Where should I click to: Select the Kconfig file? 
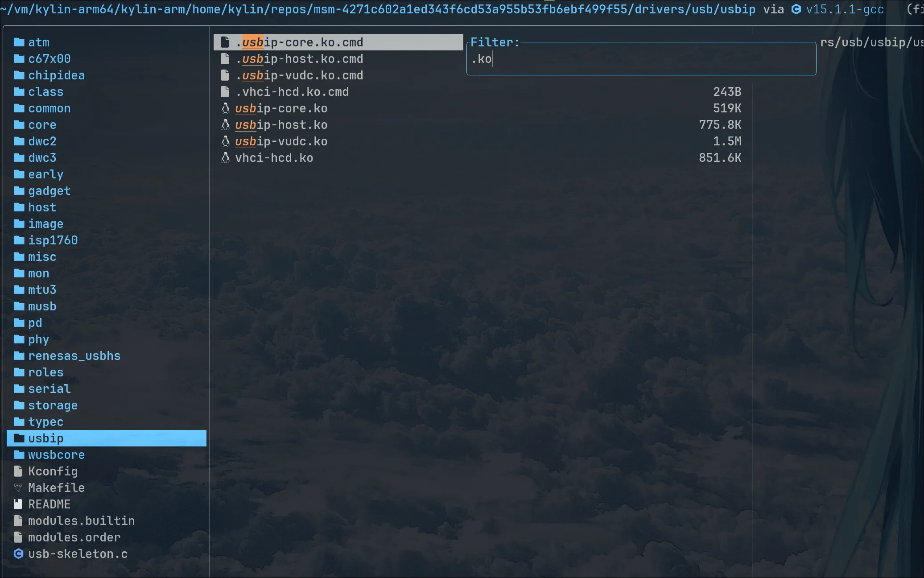click(x=53, y=471)
